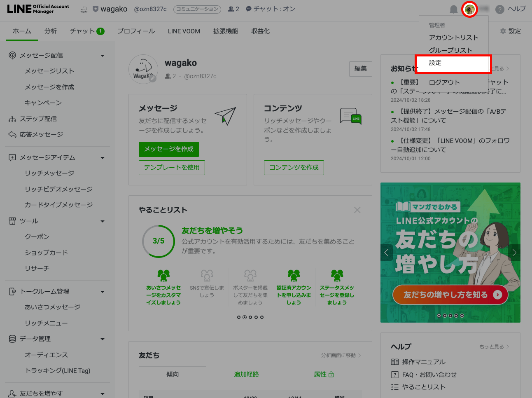532x398 pixels.
Task: Collapse the ツール section arrow
Action: pyautogui.click(x=103, y=221)
